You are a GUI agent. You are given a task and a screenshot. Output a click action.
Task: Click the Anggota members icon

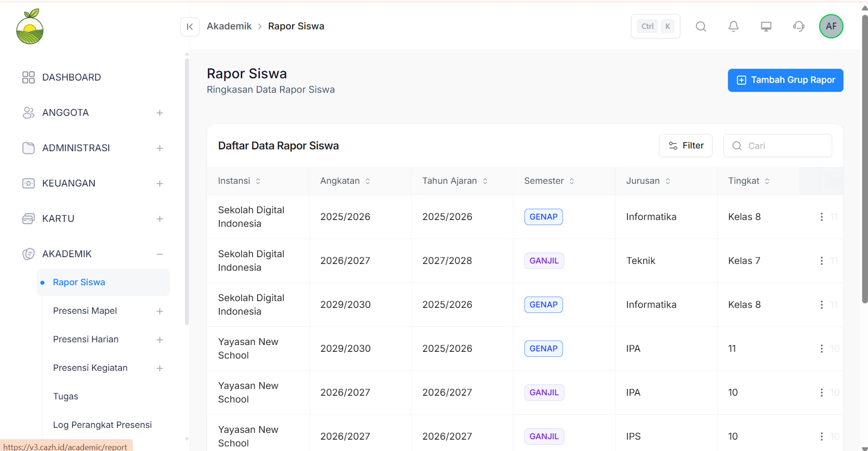tap(29, 112)
